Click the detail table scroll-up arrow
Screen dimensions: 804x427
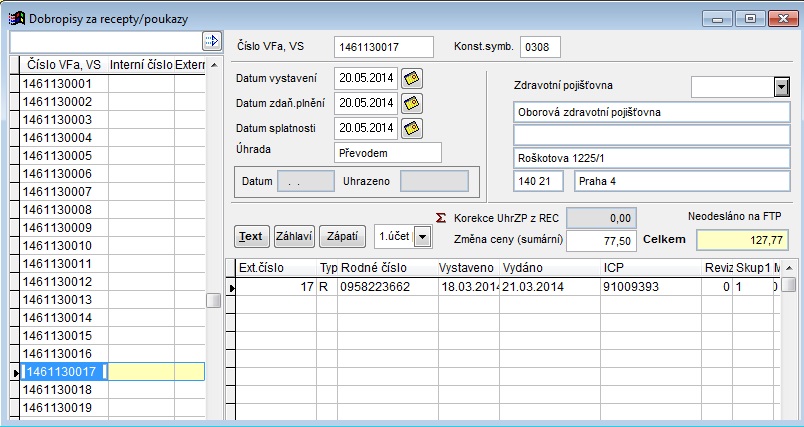click(789, 268)
